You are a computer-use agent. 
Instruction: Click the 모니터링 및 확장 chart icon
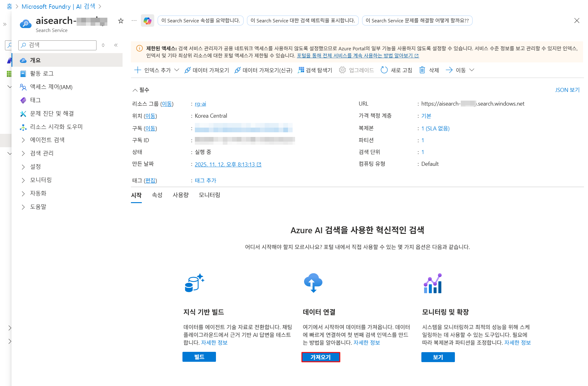[433, 283]
